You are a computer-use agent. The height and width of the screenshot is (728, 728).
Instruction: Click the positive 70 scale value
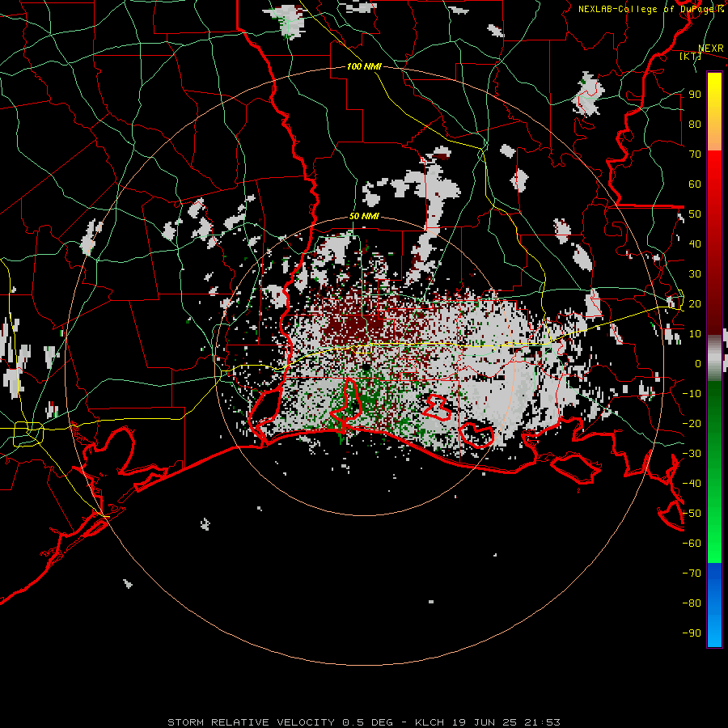[x=695, y=154]
